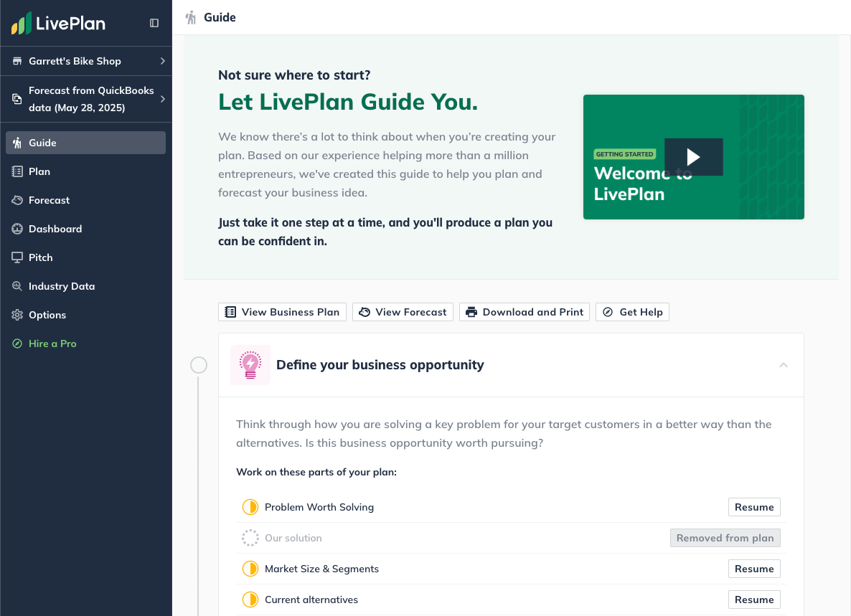851x616 pixels.
Task: Resume the Current alternatives section
Action: point(754,600)
